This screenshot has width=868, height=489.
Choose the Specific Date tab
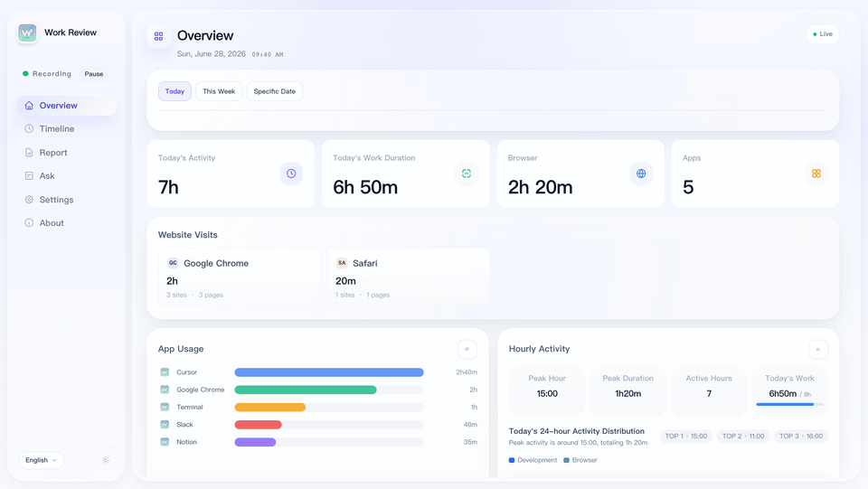(x=275, y=91)
